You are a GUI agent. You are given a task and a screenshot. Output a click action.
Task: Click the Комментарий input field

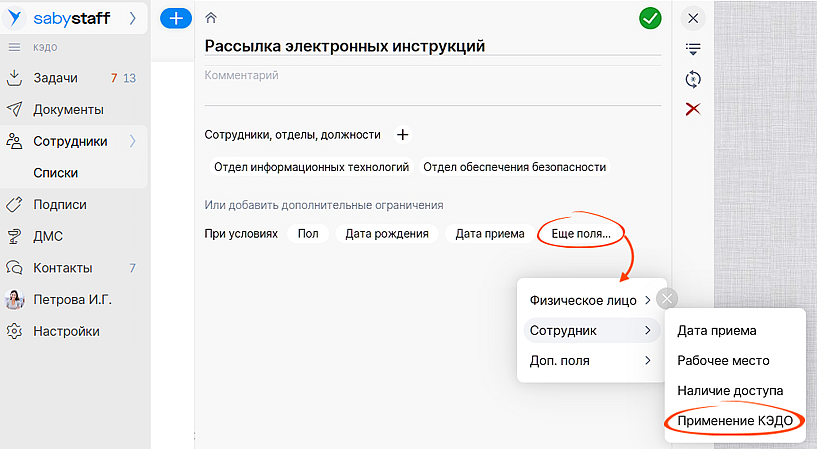tap(432, 86)
